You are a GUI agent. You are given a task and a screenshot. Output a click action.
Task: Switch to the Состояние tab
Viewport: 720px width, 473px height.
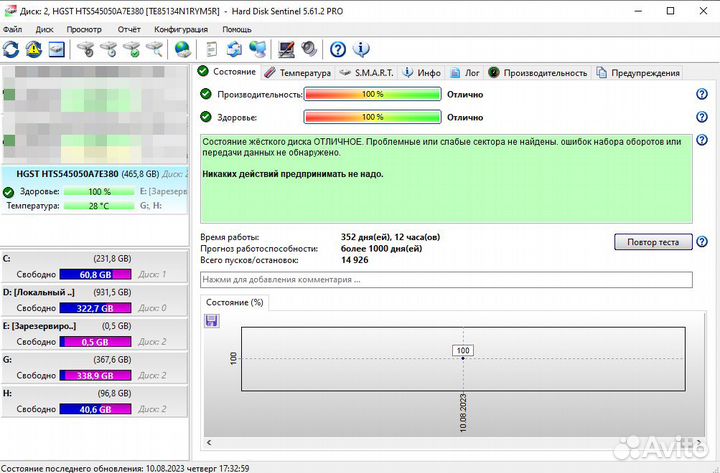[x=227, y=72]
